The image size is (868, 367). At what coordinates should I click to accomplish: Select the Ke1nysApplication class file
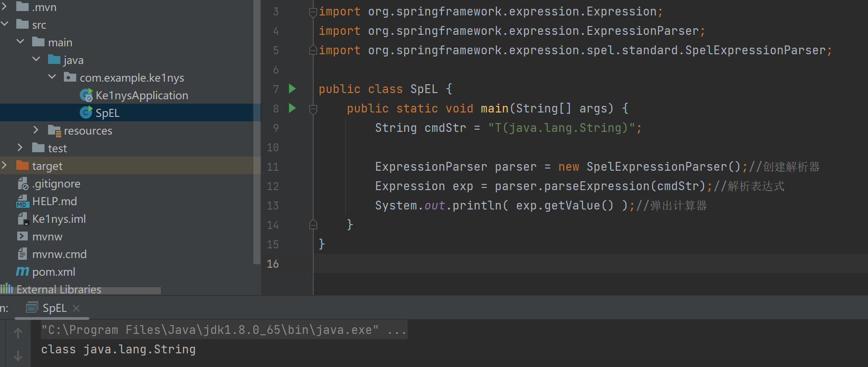point(141,95)
